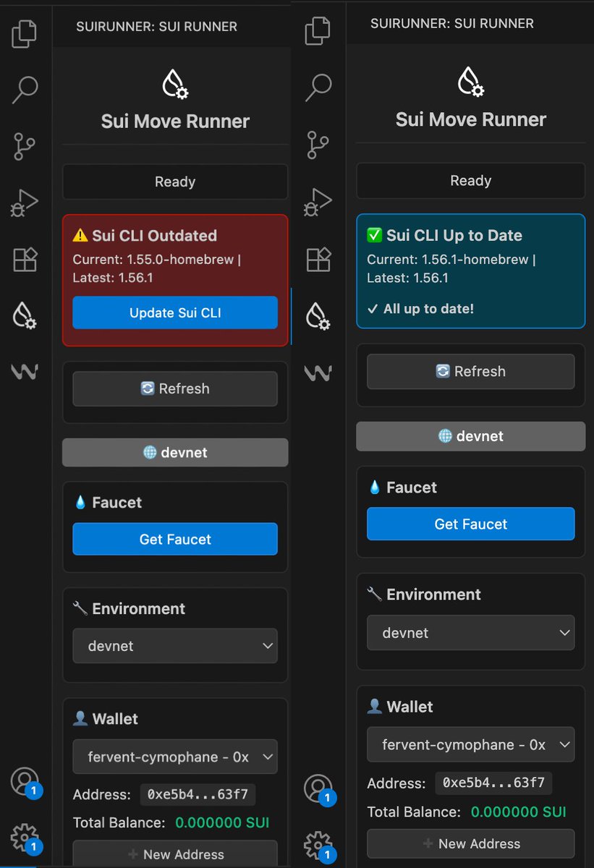594x868 pixels.
Task: Click Sui CLI Up to Date heading
Action: (444, 235)
